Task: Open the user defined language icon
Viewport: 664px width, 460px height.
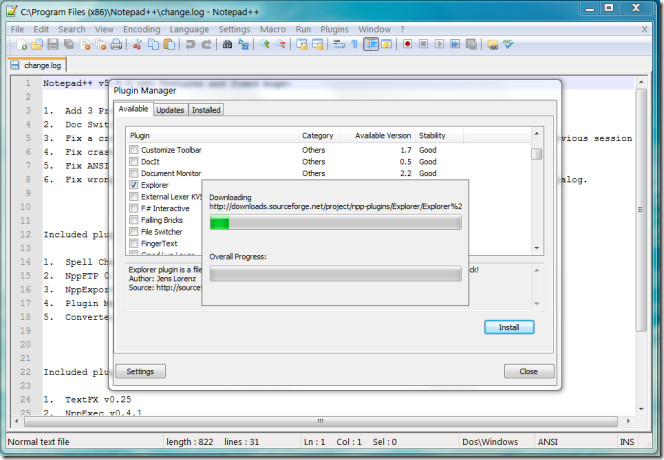Action: pos(386,44)
